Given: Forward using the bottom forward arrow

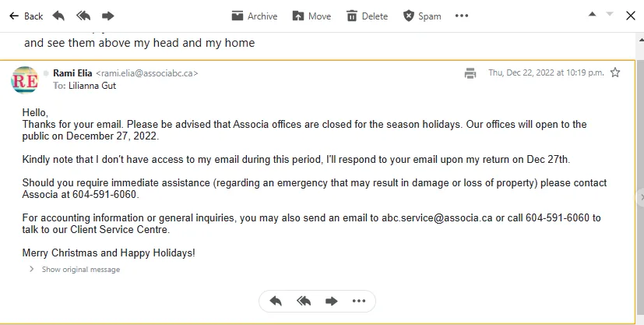Looking at the screenshot, I should click(332, 301).
